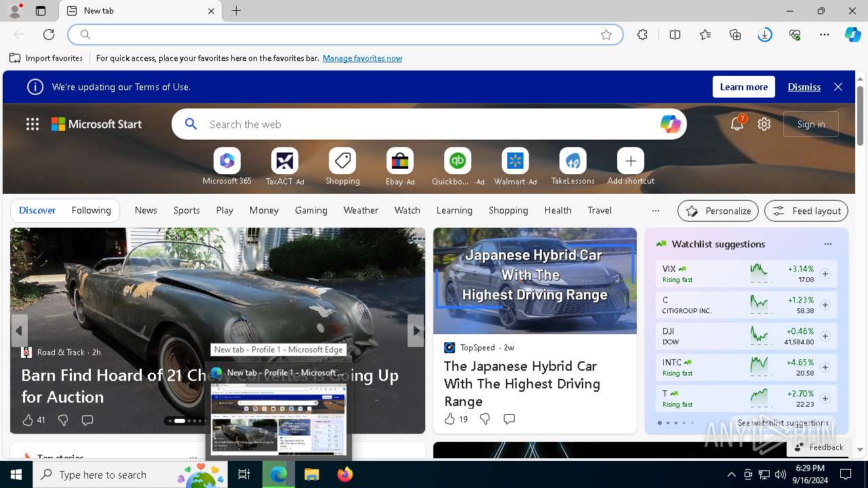Image resolution: width=868 pixels, height=488 pixels.
Task: Go to the previous carousel story
Action: coord(19,331)
